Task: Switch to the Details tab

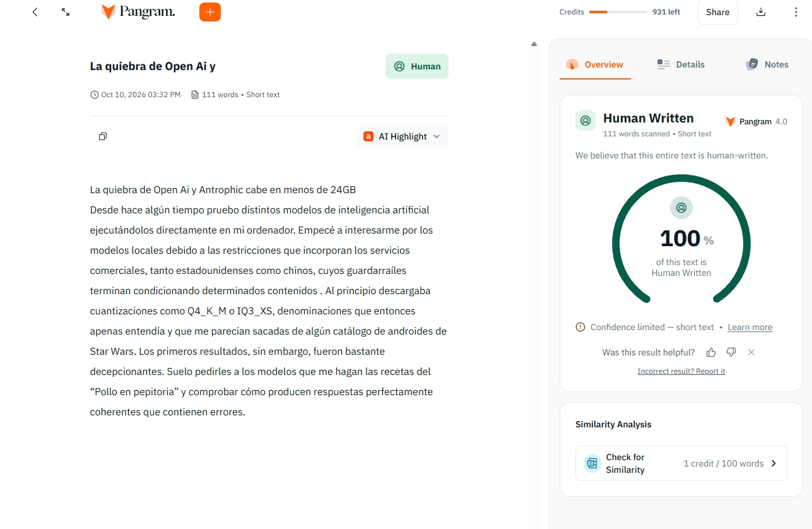Action: point(681,64)
